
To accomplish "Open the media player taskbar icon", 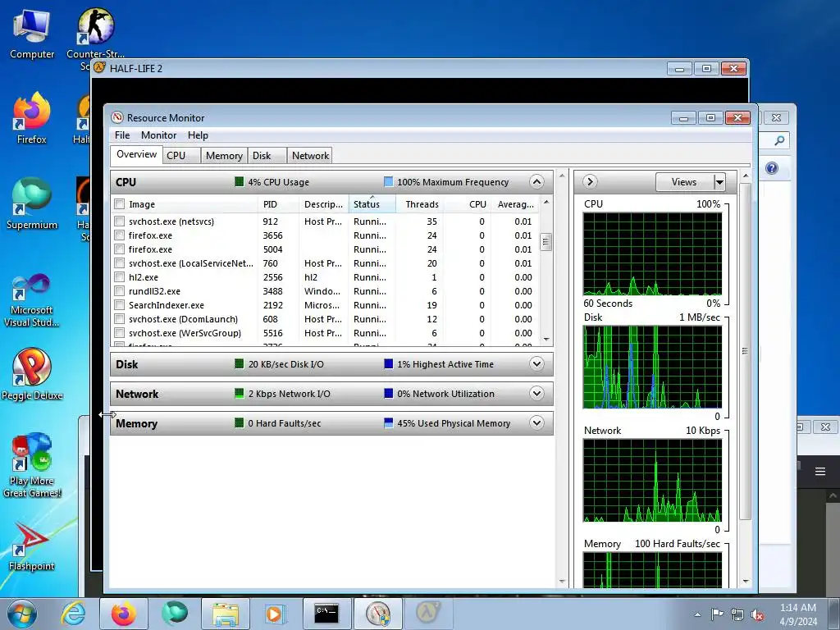I will coord(276,614).
